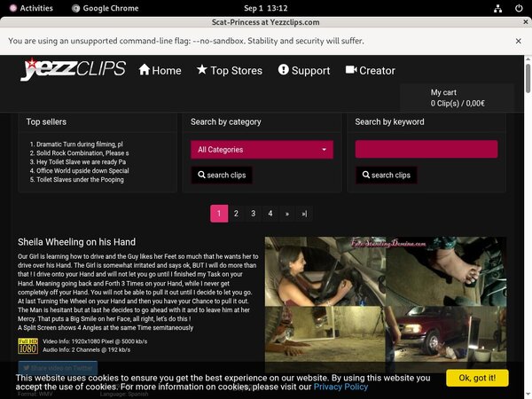The image size is (532, 399).
Task: Dismiss the unsupported command-line flag warning
Action: pos(518,41)
